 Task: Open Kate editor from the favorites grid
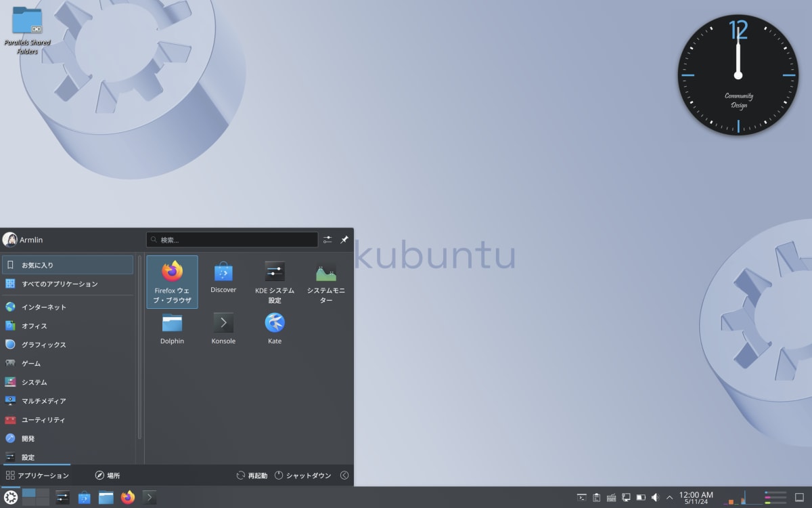[x=275, y=329]
